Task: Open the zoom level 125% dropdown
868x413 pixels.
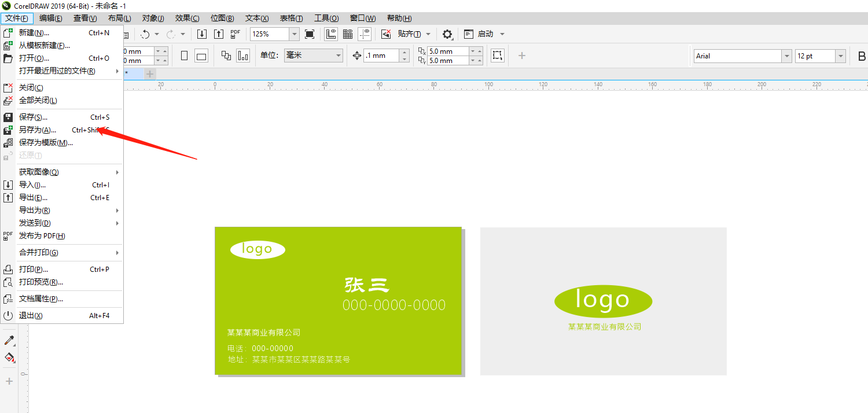Action: tap(294, 34)
